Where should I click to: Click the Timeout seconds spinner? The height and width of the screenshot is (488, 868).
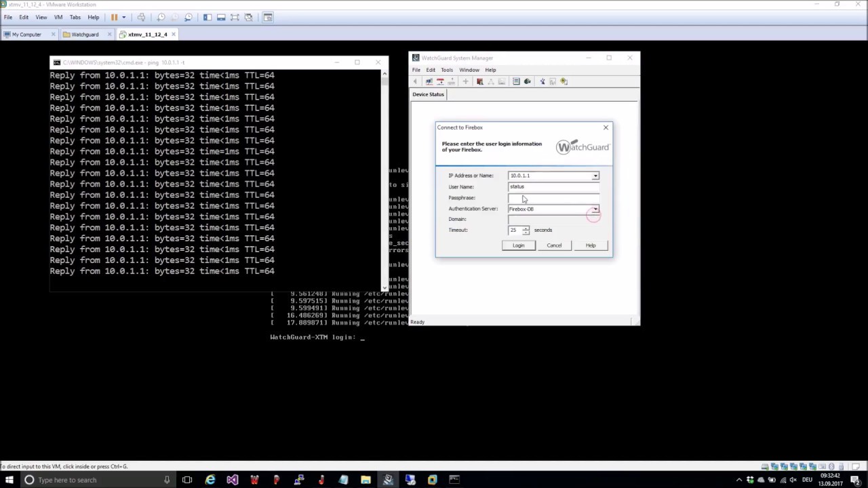coord(526,230)
